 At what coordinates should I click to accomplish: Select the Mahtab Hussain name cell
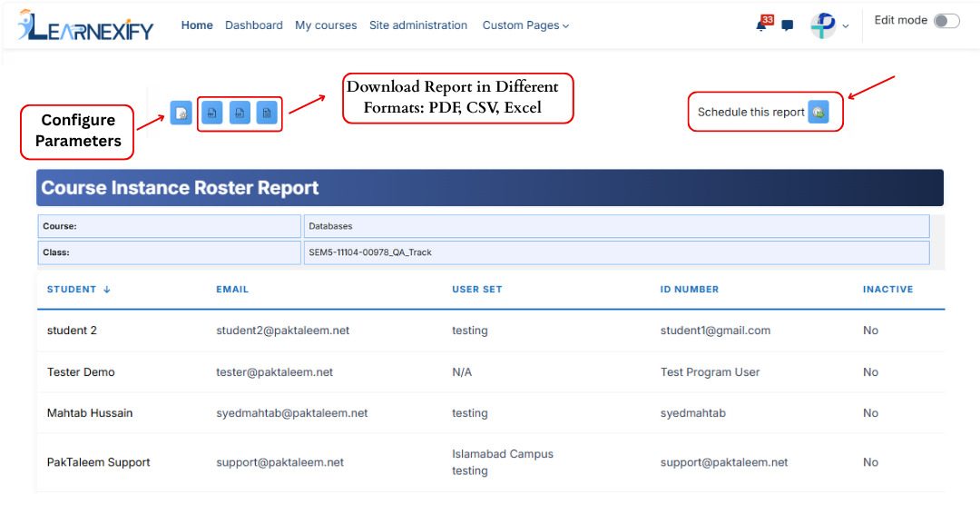90,413
